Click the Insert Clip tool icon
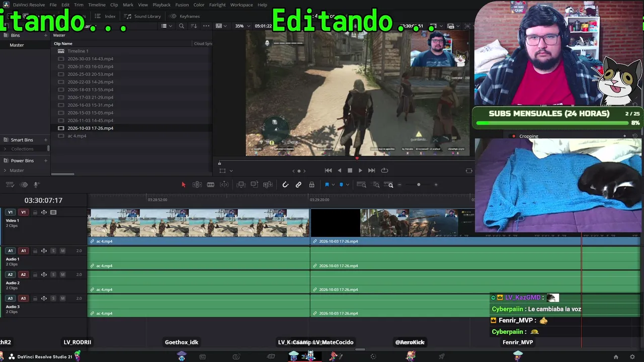644x362 pixels. [x=241, y=185]
